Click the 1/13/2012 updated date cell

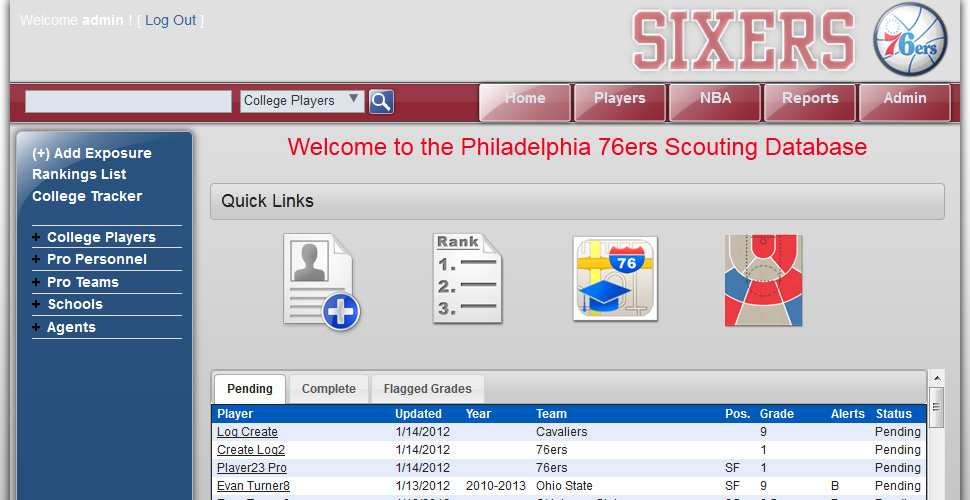coord(423,486)
